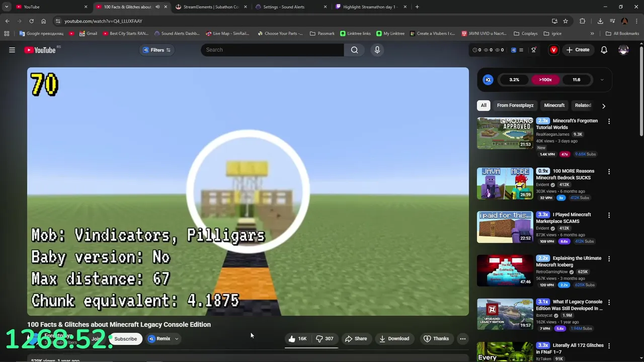Viewport: 644px width, 362px height.
Task: Open more actions ellipsis under video
Action: (463, 339)
